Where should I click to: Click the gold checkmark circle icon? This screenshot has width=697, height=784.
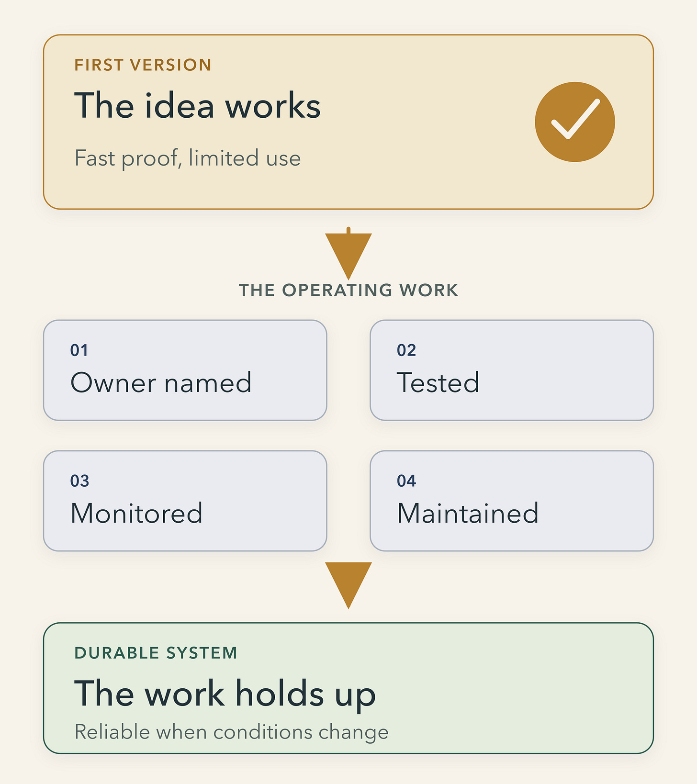575,122
